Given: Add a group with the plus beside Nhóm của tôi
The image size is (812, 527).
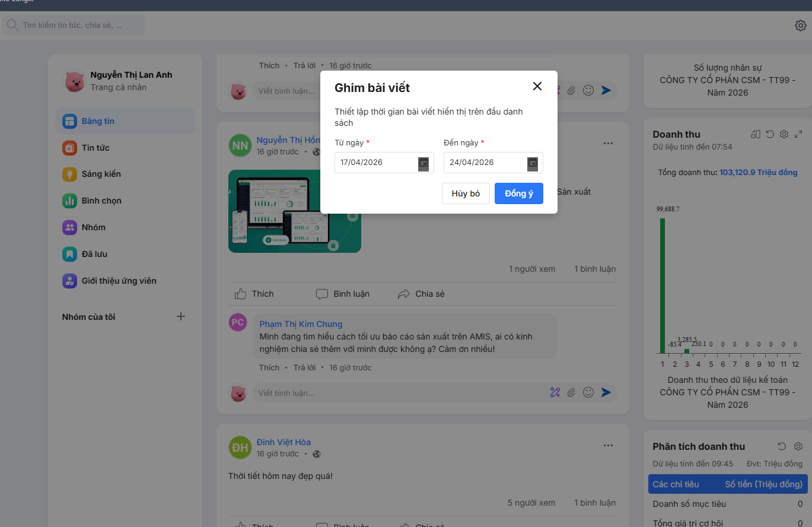Looking at the screenshot, I should [x=181, y=316].
